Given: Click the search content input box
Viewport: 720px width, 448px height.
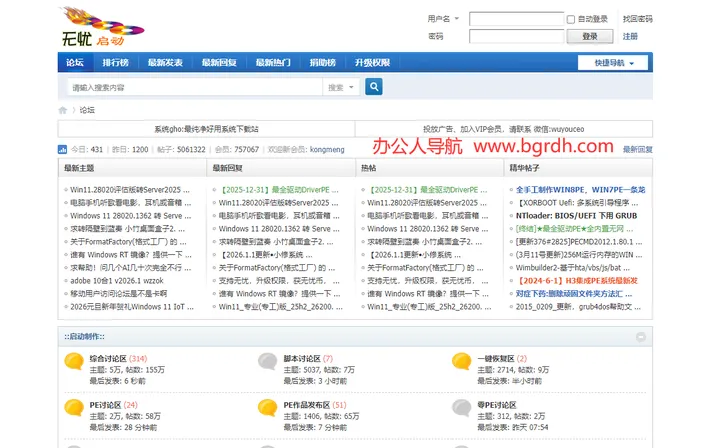Looking at the screenshot, I should (195, 87).
